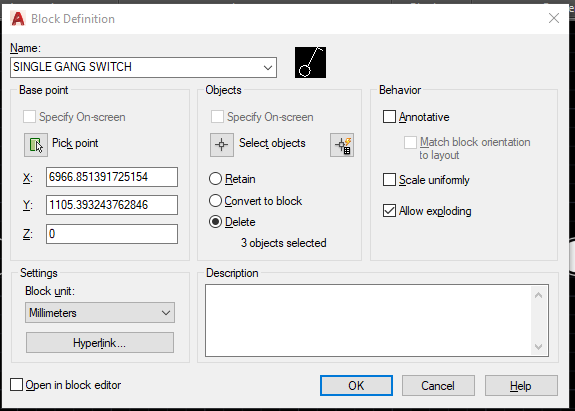Viewport: 575px width, 411px height.
Task: Choose Convert to block option
Action: tap(215, 201)
